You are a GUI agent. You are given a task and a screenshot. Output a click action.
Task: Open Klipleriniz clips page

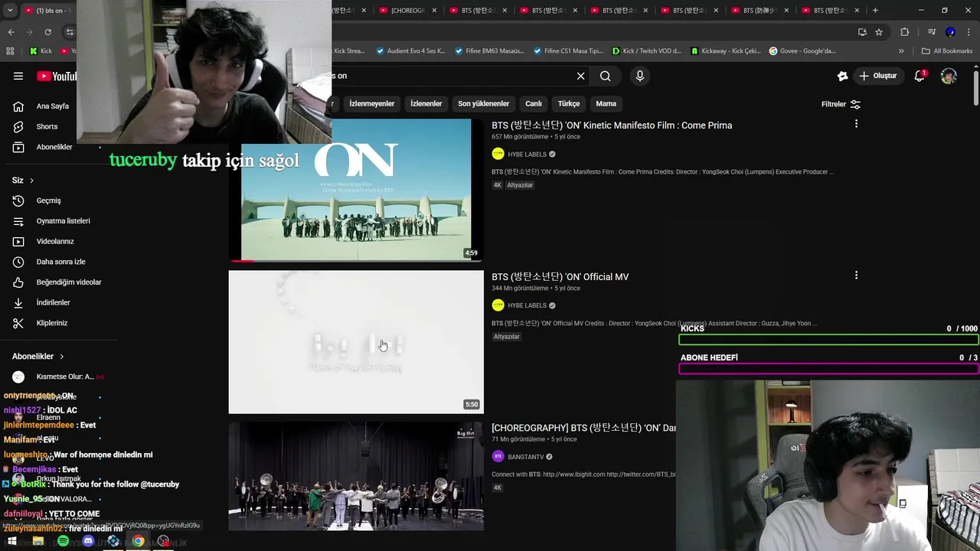52,323
